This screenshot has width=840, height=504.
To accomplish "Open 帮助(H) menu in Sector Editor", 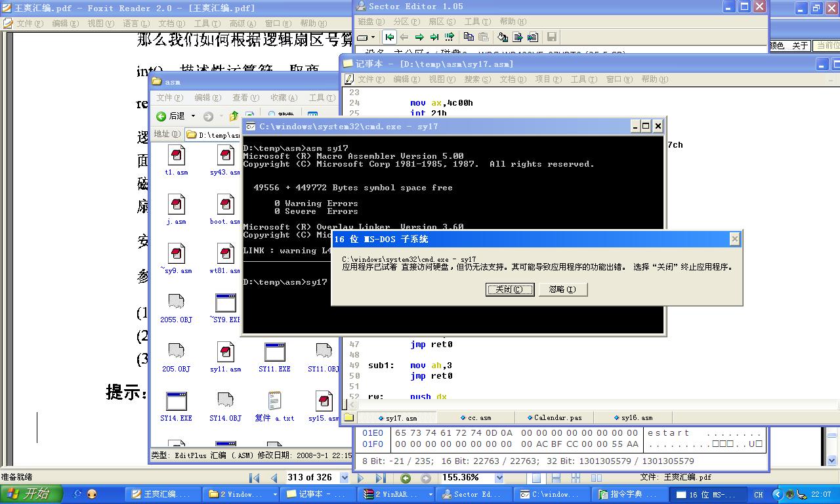I will click(x=513, y=22).
